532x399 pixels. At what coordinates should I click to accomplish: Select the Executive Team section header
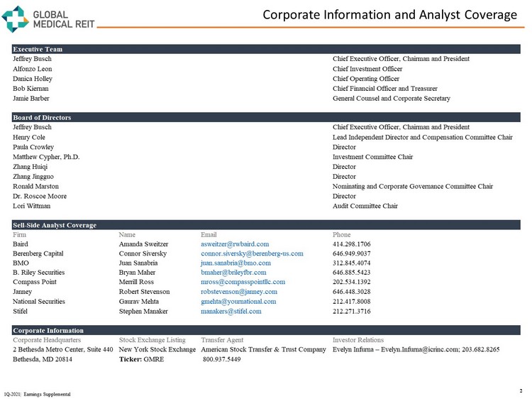(x=266, y=49)
